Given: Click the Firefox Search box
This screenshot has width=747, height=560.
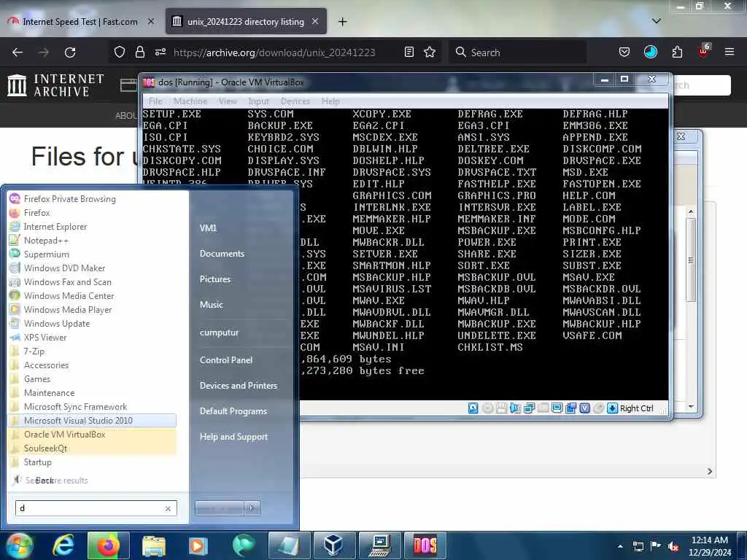Looking at the screenshot, I should click(x=518, y=52).
